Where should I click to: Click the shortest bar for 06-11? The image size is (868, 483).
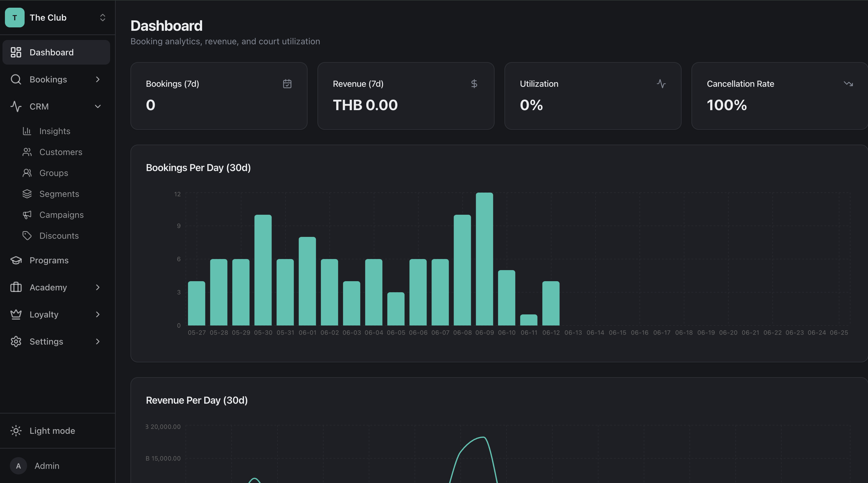[529, 320]
